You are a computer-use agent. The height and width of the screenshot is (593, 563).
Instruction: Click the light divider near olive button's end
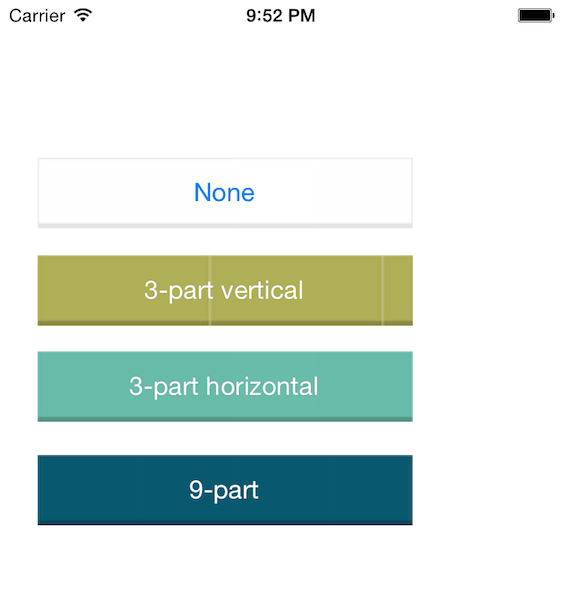[383, 290]
